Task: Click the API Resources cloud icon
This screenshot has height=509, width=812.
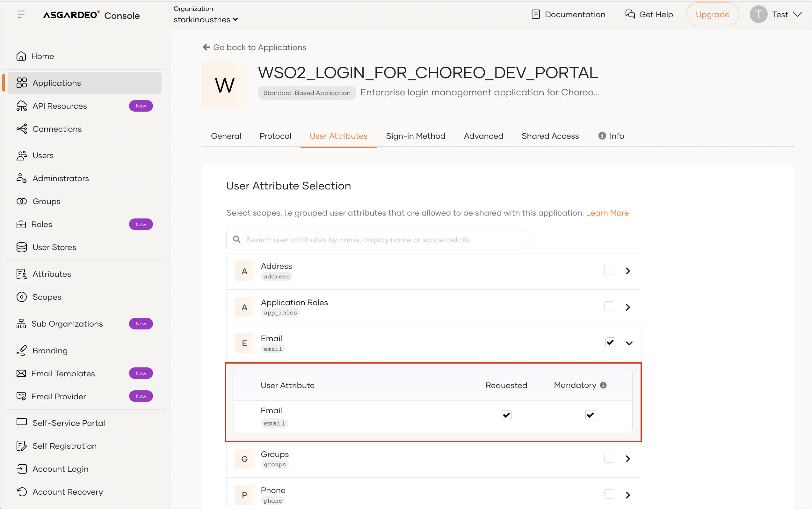Action: click(22, 106)
